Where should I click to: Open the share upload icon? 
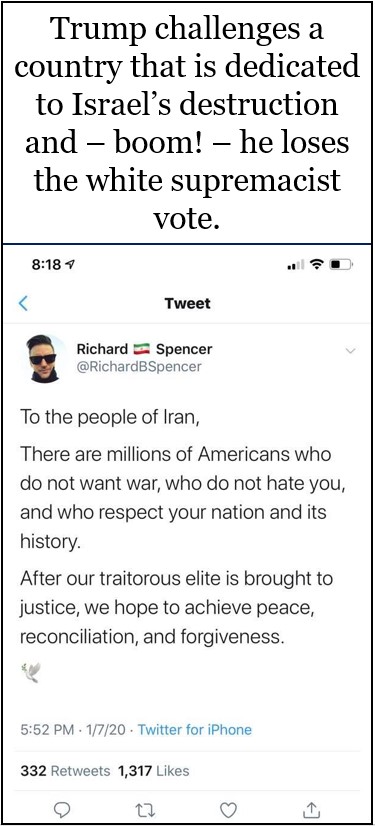(x=312, y=808)
